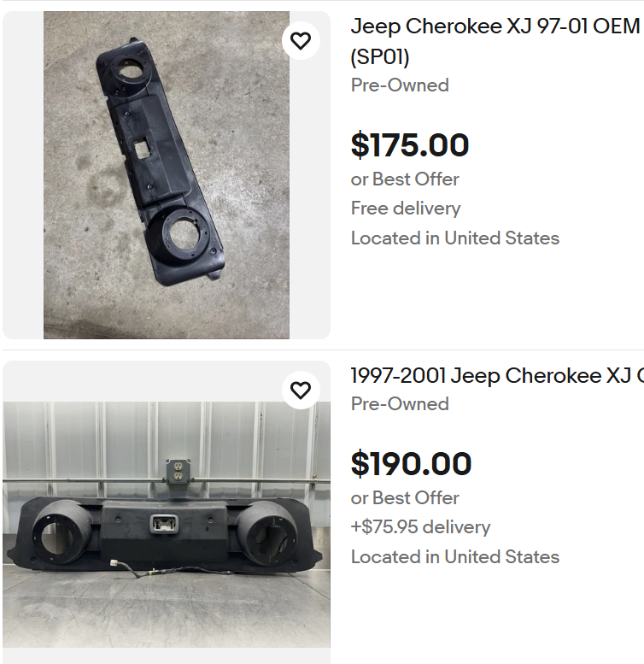This screenshot has width=644, height=664.
Task: Open the first speaker bar photo on concrete
Action: pos(167,175)
